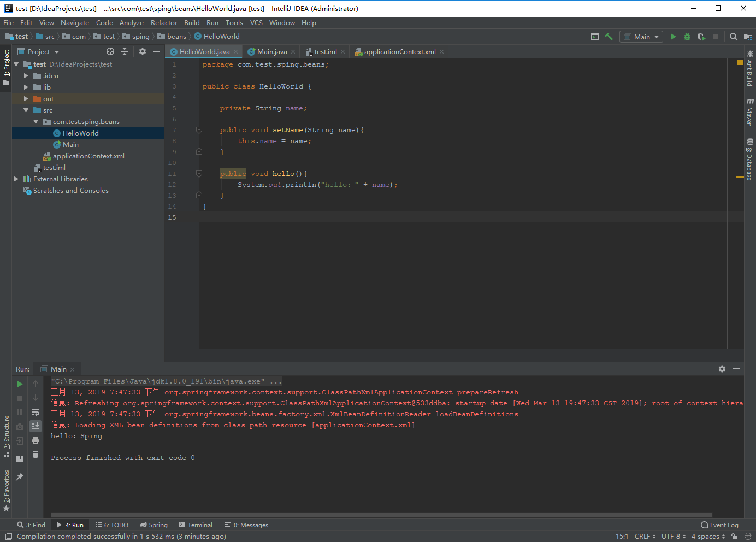This screenshot has height=542, width=756.
Task: Click the Debug bug icon in toolbar
Action: 687,37
